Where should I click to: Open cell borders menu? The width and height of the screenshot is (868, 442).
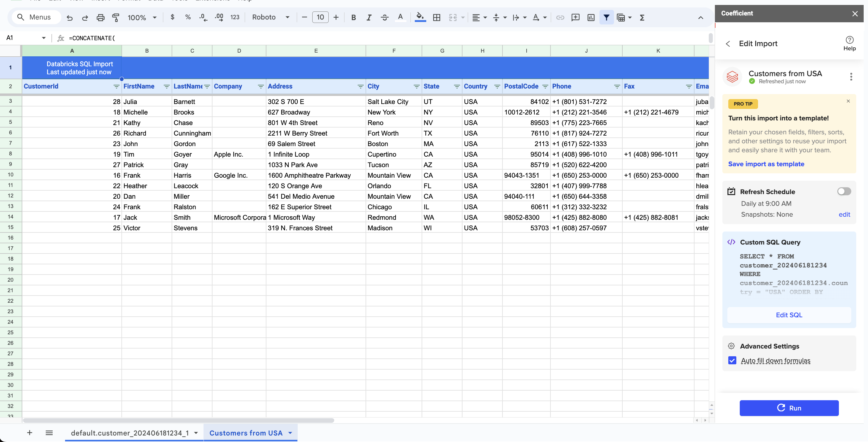(x=437, y=18)
